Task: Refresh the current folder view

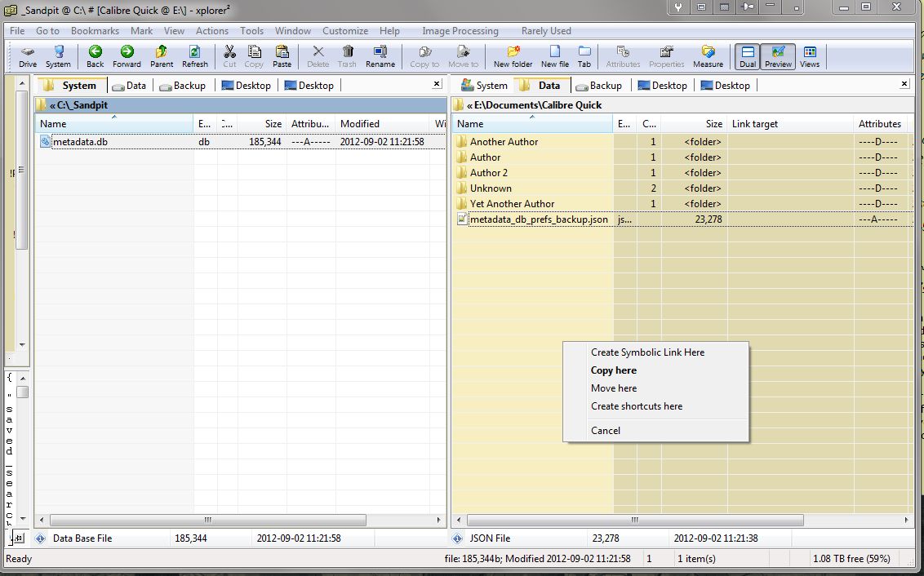Action: [194, 56]
